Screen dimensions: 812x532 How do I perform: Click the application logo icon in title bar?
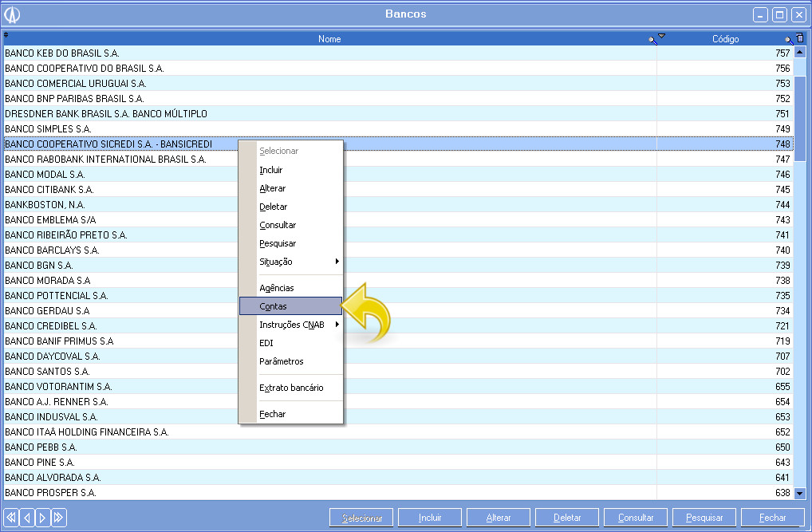[12, 14]
